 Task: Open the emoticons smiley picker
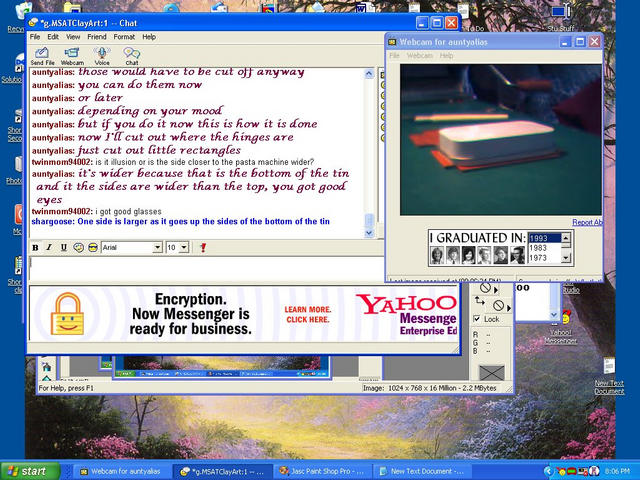click(78, 247)
